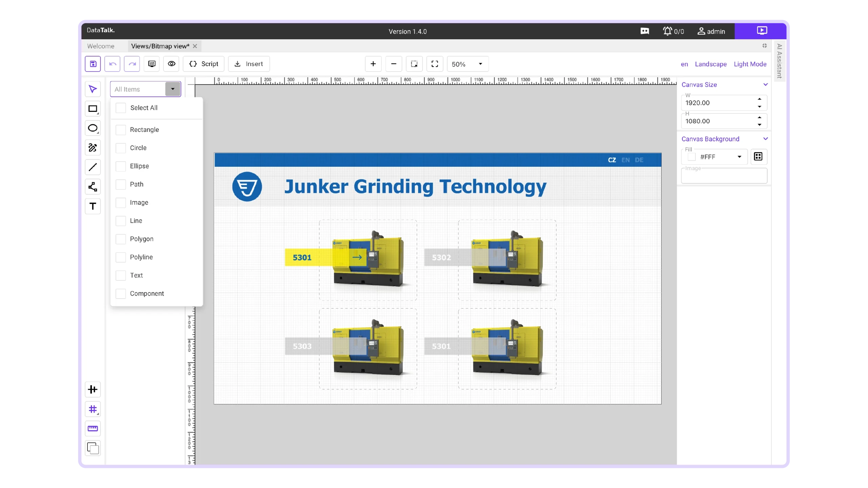Collapse the Canvas Size section
The image size is (868, 488).
(765, 85)
